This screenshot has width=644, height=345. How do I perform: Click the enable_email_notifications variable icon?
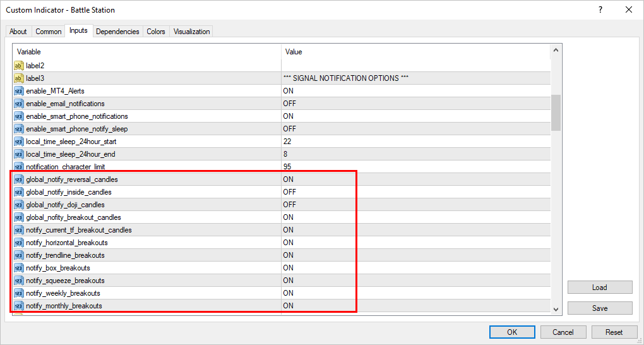point(19,104)
